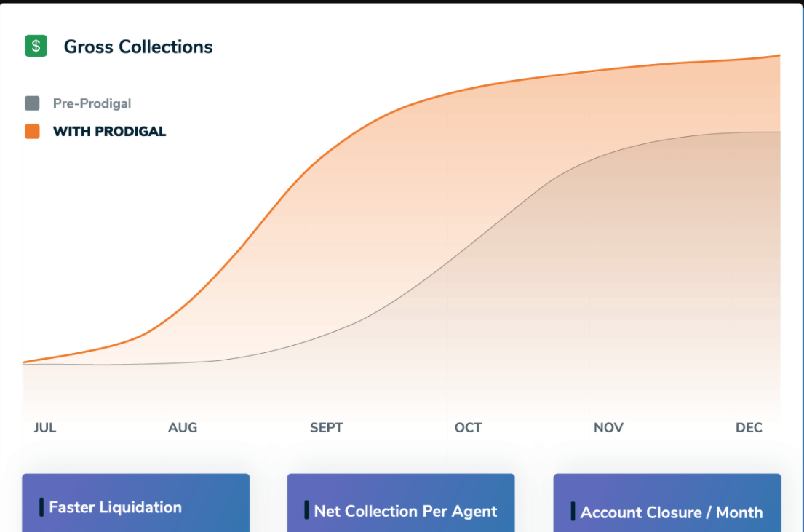
Task: Click the dark bar marker beside Net Collection
Action: pos(307,510)
